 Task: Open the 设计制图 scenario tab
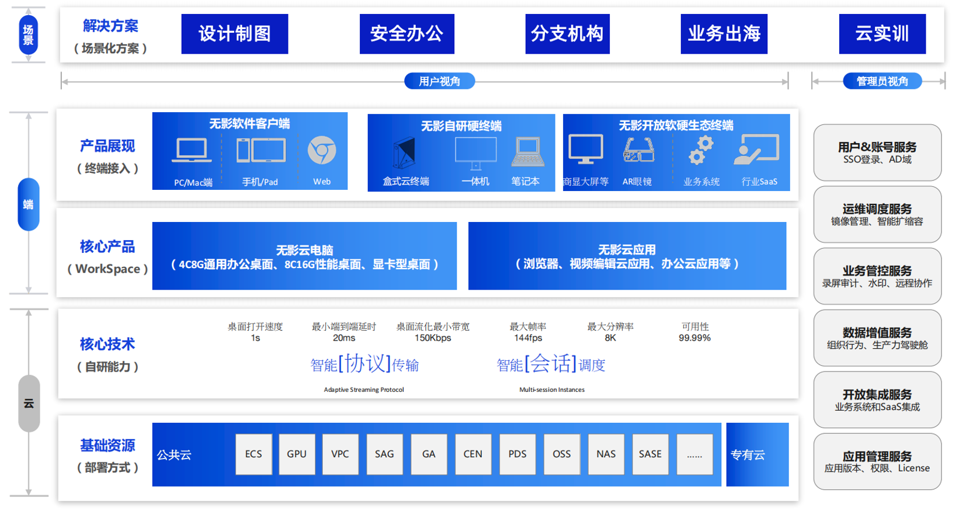[x=235, y=34]
